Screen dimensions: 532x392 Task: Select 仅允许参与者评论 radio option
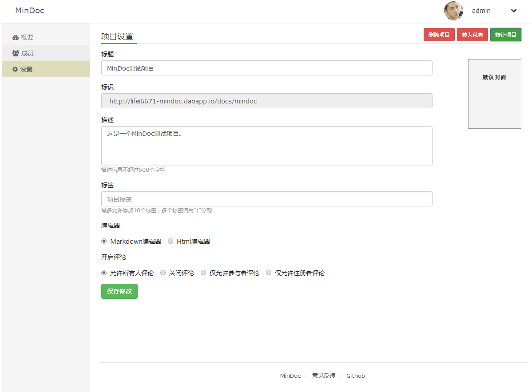[x=203, y=273]
